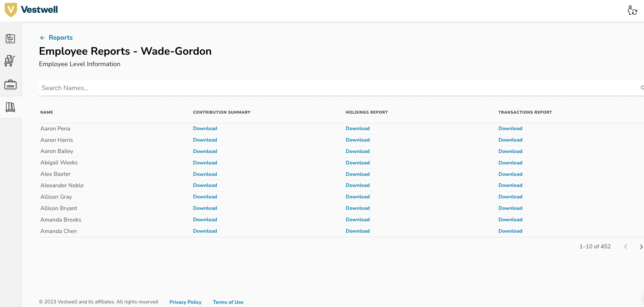
Task: Download Abigail Weeks's contribution summary
Action: tap(205, 163)
